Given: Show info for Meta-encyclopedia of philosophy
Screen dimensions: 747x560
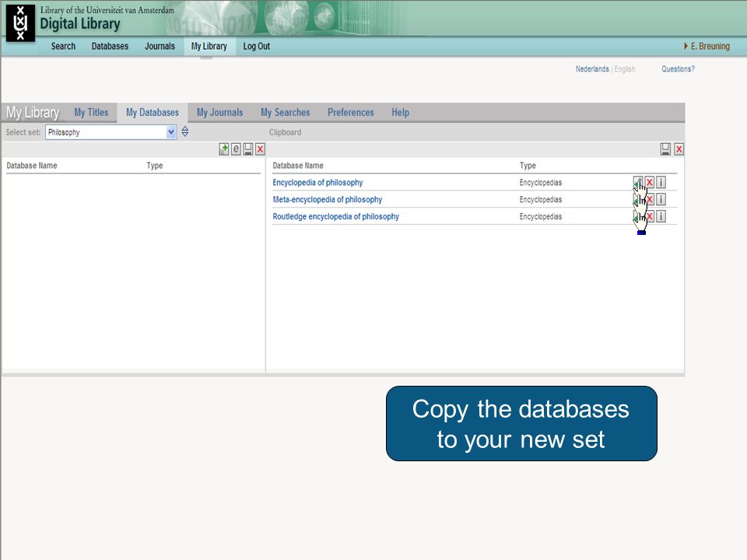Looking at the screenshot, I should pos(661,200).
